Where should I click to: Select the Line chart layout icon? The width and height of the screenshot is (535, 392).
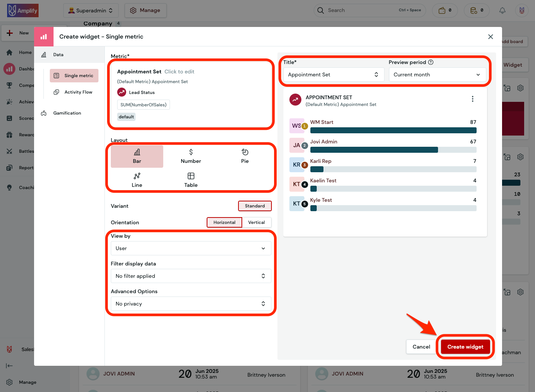tap(137, 179)
